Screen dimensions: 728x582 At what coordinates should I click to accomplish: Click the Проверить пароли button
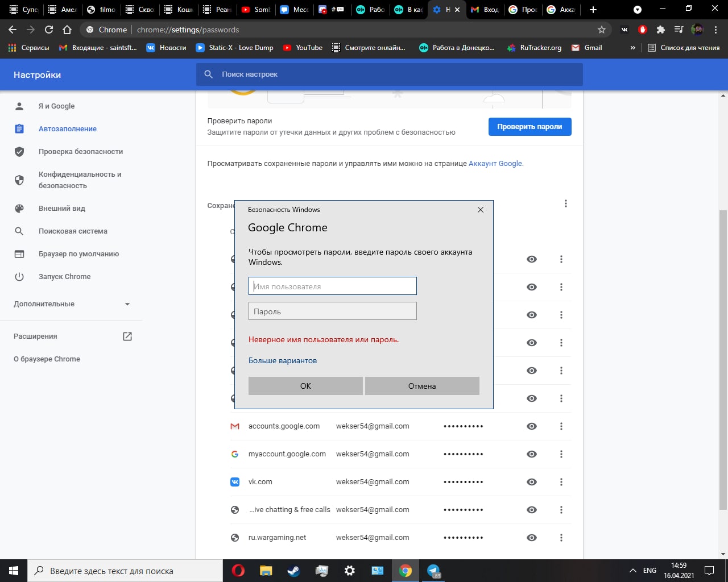530,127
